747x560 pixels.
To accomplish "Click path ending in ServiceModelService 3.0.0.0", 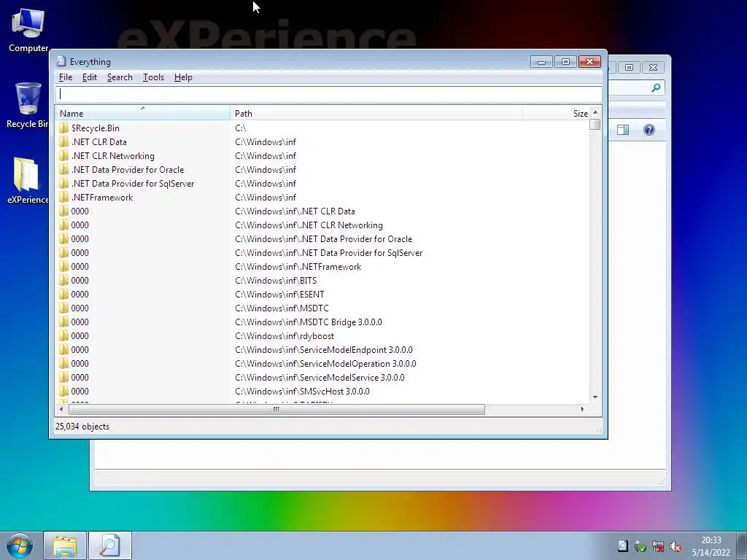I will [x=320, y=377].
